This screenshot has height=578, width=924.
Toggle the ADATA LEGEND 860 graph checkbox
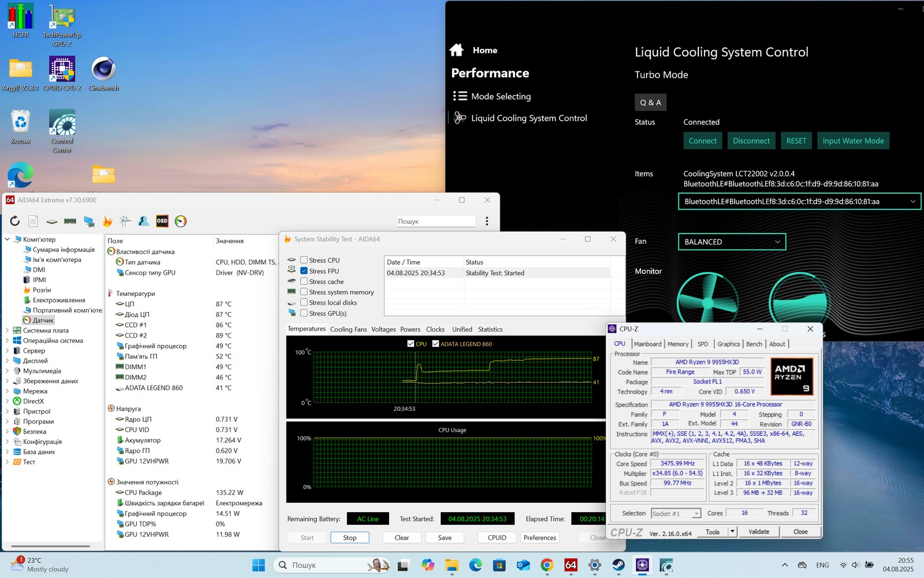435,343
